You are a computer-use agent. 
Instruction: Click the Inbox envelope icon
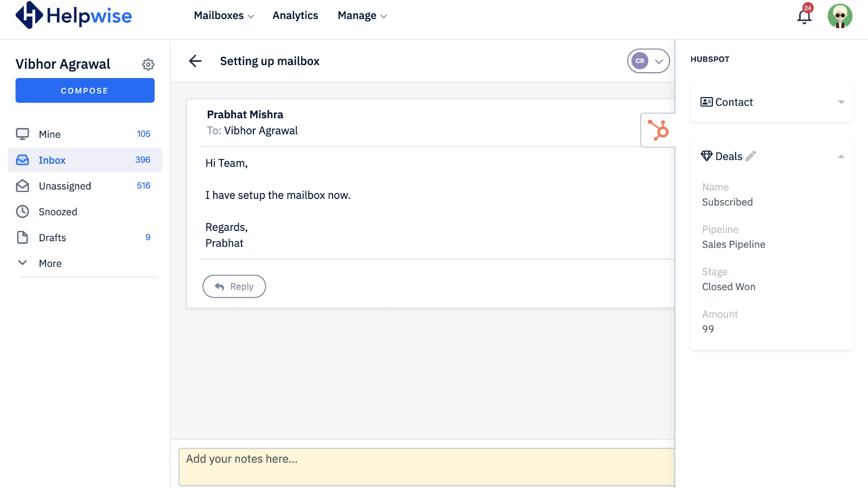pyautogui.click(x=22, y=159)
